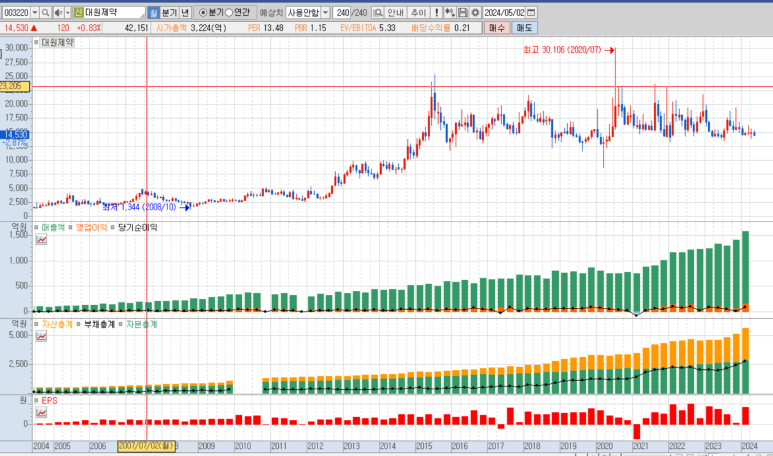Screen dimensions: 773x456
Task: Click chart-type icon in EPS panel
Action: click(41, 413)
